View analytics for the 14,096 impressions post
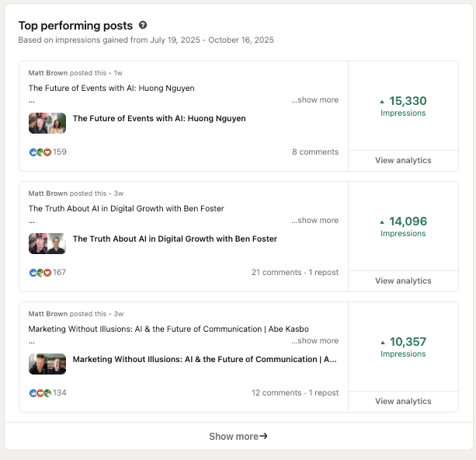This screenshot has height=460, width=476. (403, 281)
